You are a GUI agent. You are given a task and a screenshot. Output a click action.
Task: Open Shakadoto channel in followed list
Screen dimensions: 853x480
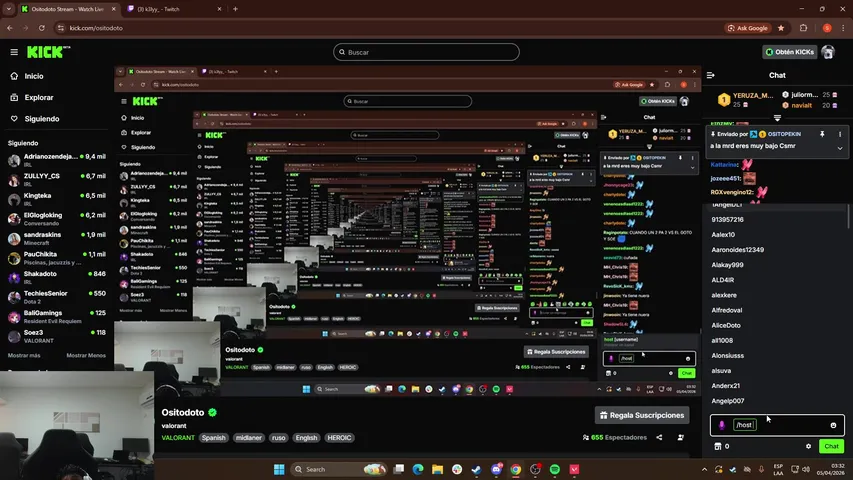[x=57, y=277]
